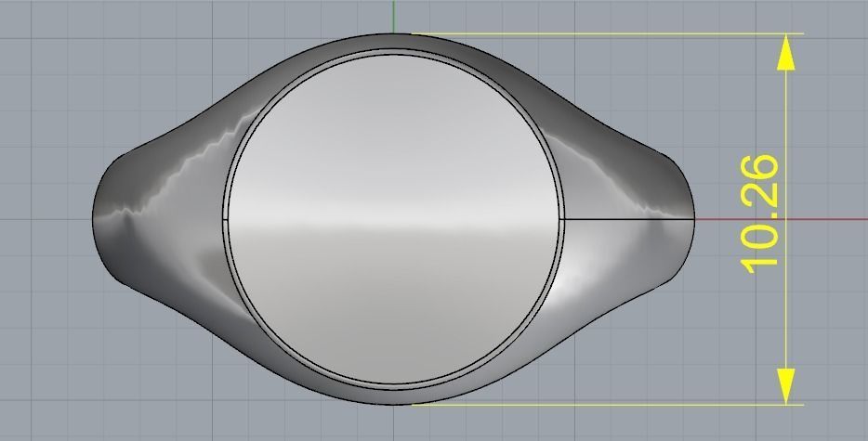
Task: Select the black seam line on ring shoulder
Action: pos(627,219)
